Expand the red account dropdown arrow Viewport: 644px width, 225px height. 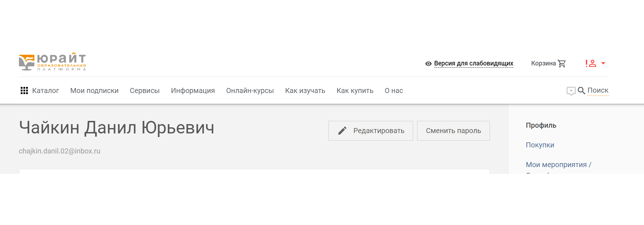[603, 63]
